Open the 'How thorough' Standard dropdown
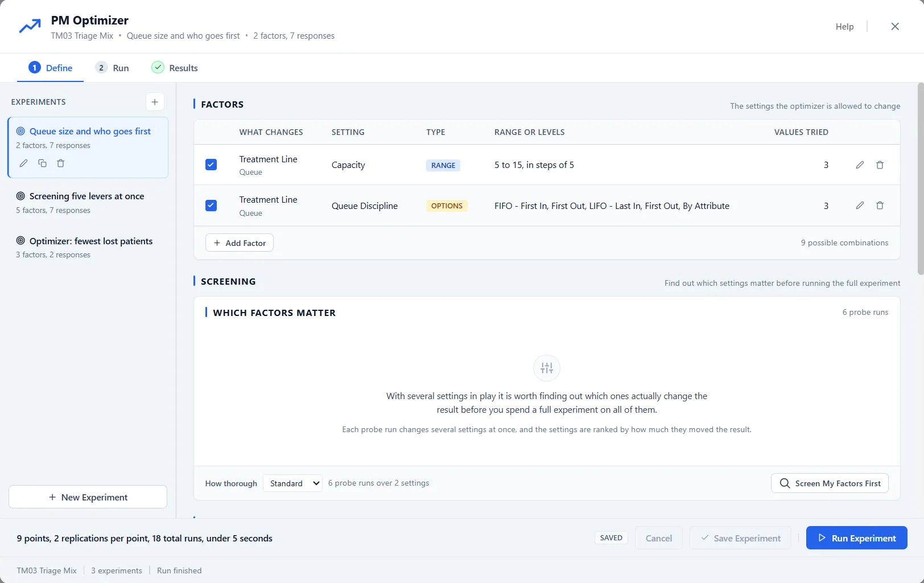 292,483
